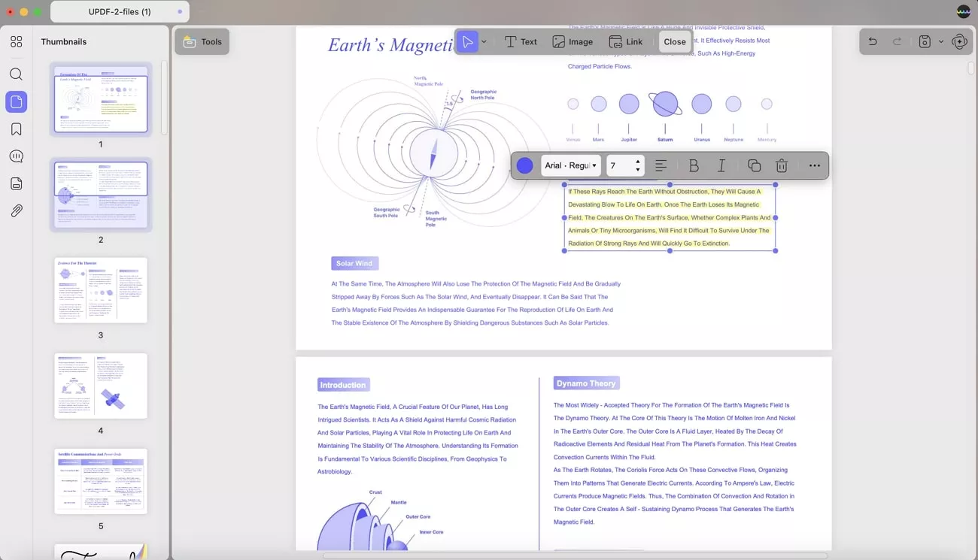Viewport: 978px width, 560px height.
Task: Open the Comments panel in the sidebar
Action: [16, 156]
